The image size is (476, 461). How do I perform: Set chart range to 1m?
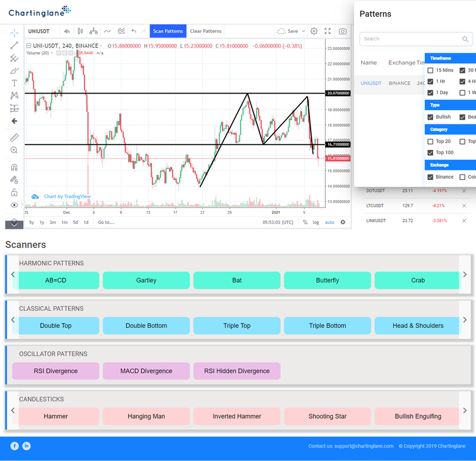pyautogui.click(x=64, y=222)
